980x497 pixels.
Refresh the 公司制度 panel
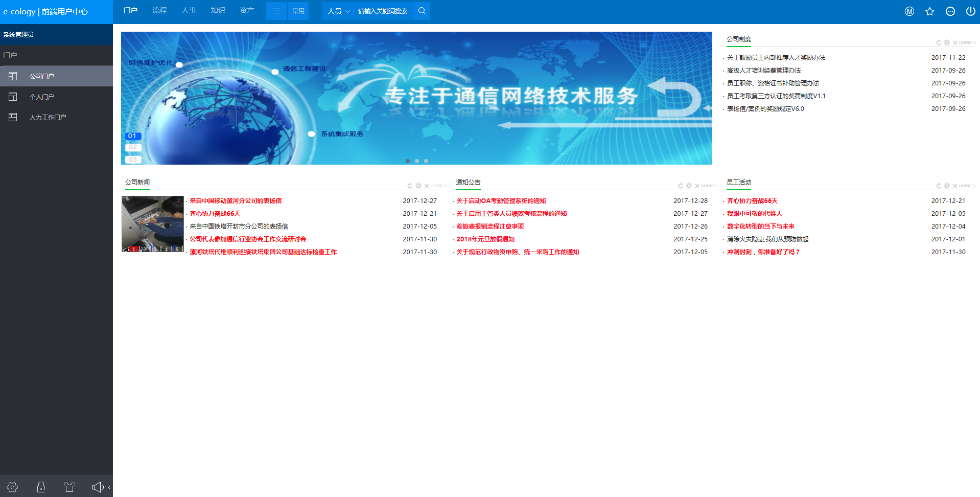(x=939, y=42)
